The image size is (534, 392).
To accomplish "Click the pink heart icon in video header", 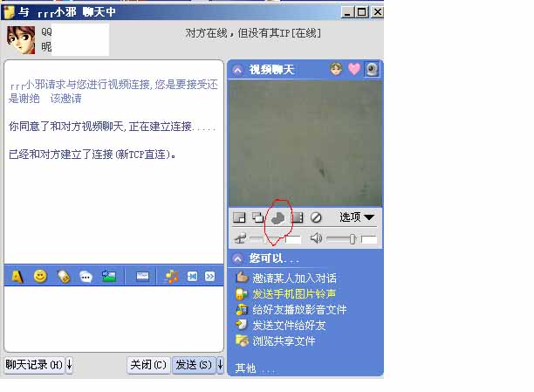I will (354, 69).
